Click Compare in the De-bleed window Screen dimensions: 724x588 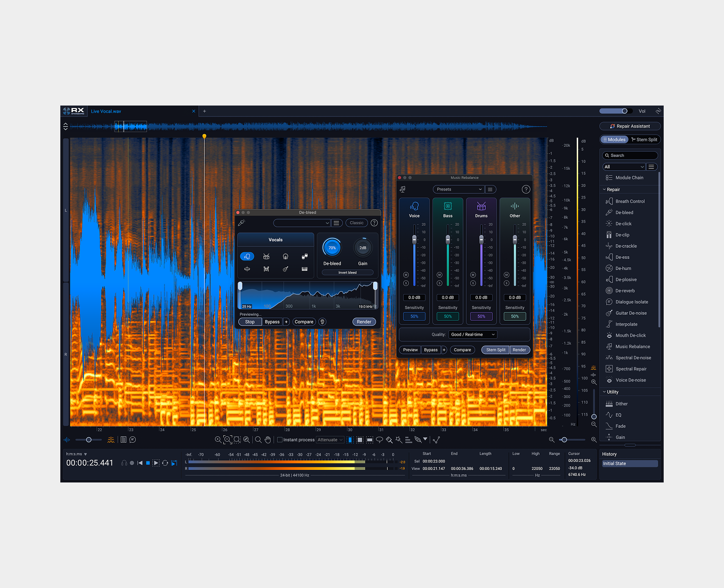304,322
